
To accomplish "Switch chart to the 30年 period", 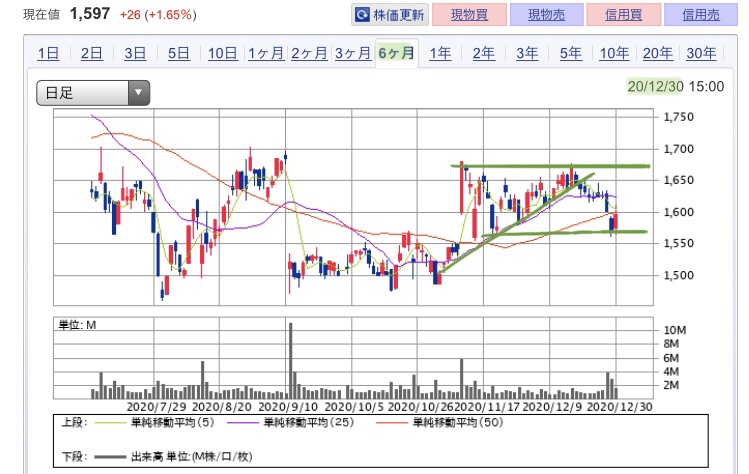I will [701, 53].
